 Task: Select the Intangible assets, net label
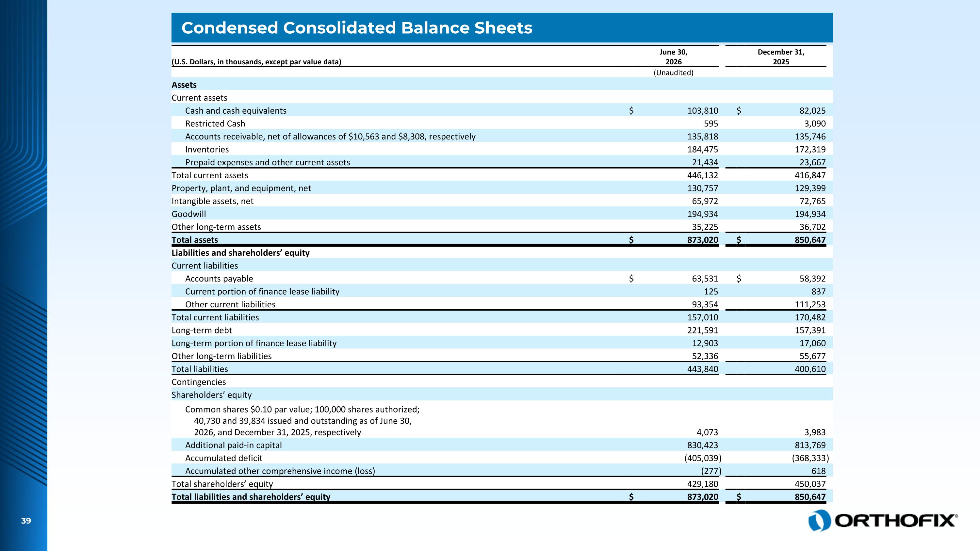pos(212,201)
